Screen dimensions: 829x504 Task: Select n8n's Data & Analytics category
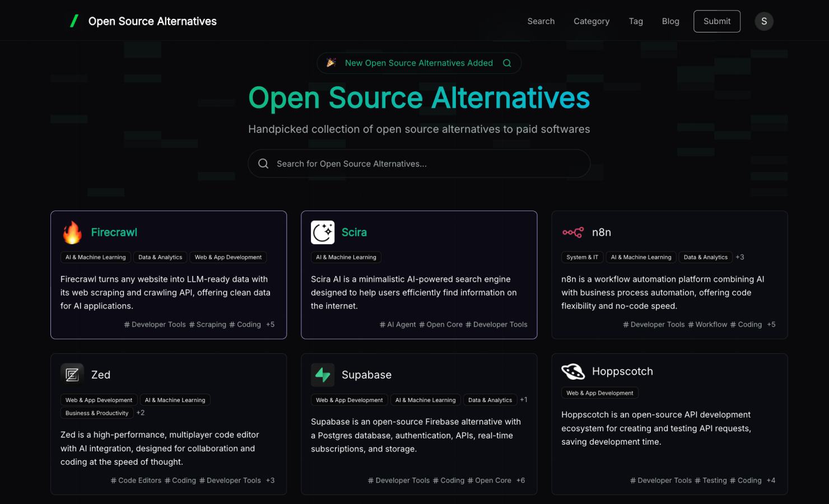706,258
